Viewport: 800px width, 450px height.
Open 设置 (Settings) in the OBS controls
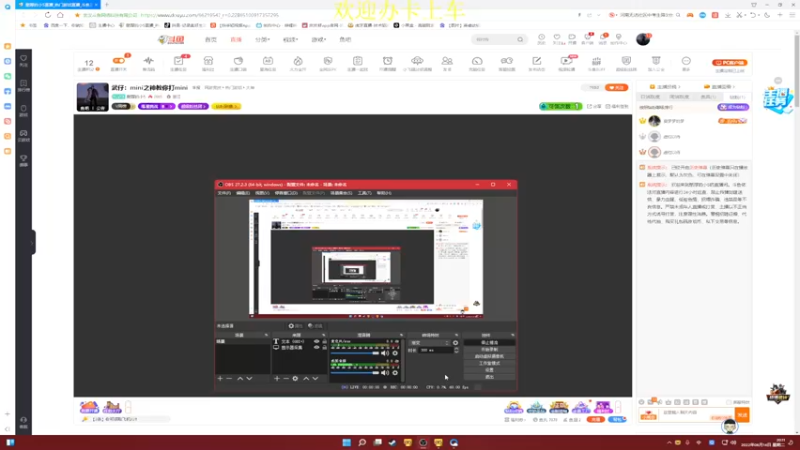click(489, 370)
